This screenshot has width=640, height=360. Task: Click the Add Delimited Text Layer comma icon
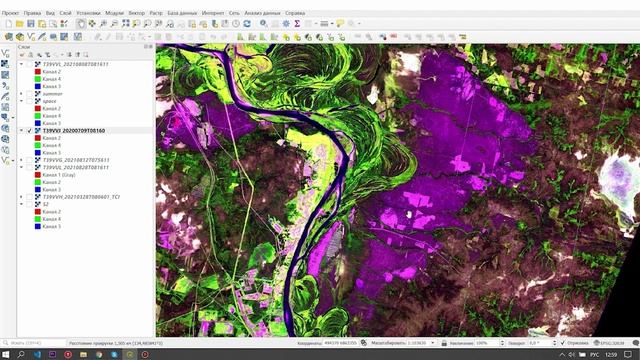point(5,86)
